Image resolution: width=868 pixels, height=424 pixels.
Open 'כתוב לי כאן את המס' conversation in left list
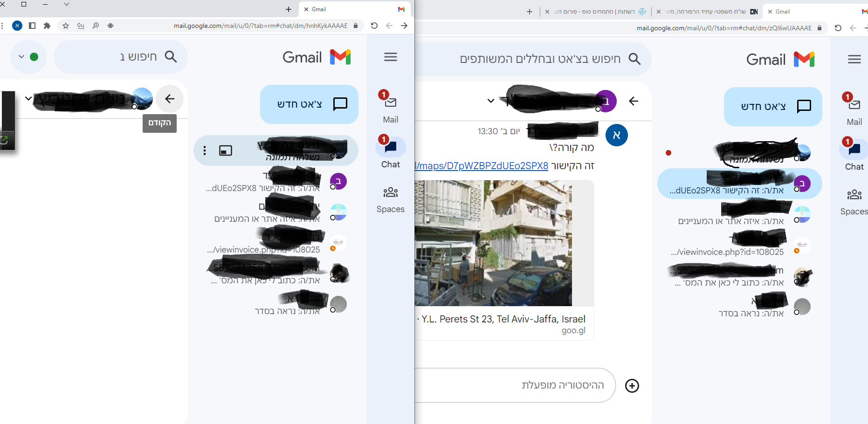pos(276,274)
